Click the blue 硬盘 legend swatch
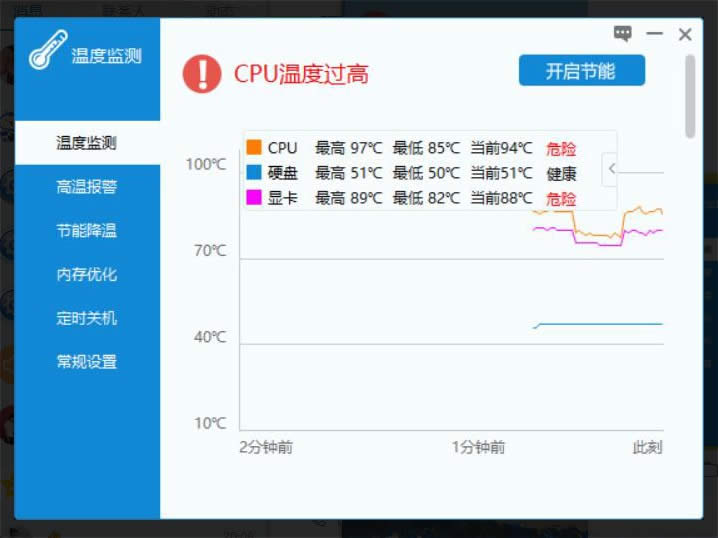The height and width of the screenshot is (538, 718). pyautogui.click(x=254, y=172)
